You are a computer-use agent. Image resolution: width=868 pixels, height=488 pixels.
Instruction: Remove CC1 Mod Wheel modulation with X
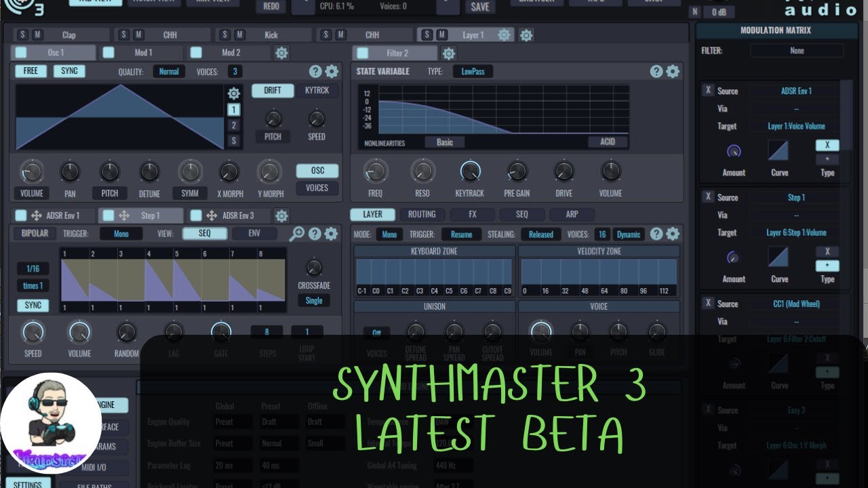pos(707,303)
